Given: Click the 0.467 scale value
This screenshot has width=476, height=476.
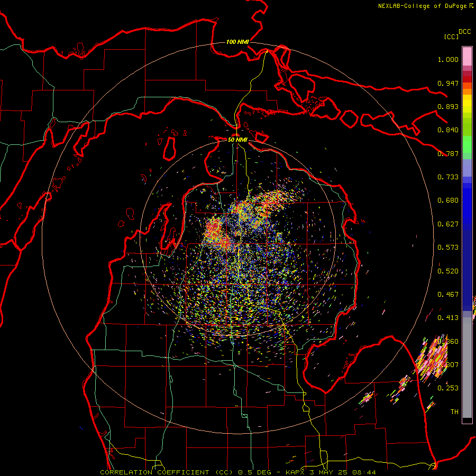Looking at the screenshot, I should pyautogui.click(x=448, y=295).
